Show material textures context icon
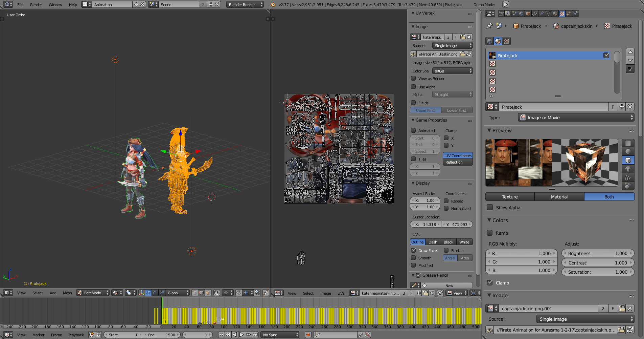 click(498, 41)
